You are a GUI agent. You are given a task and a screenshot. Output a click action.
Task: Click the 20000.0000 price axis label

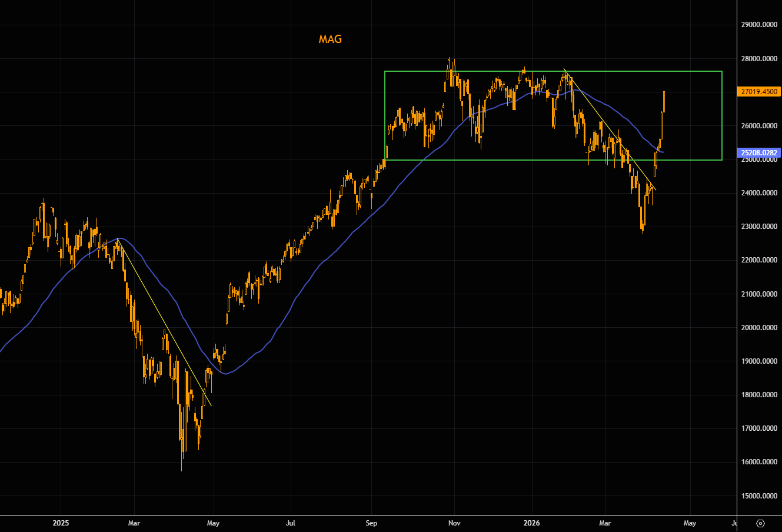click(758, 328)
